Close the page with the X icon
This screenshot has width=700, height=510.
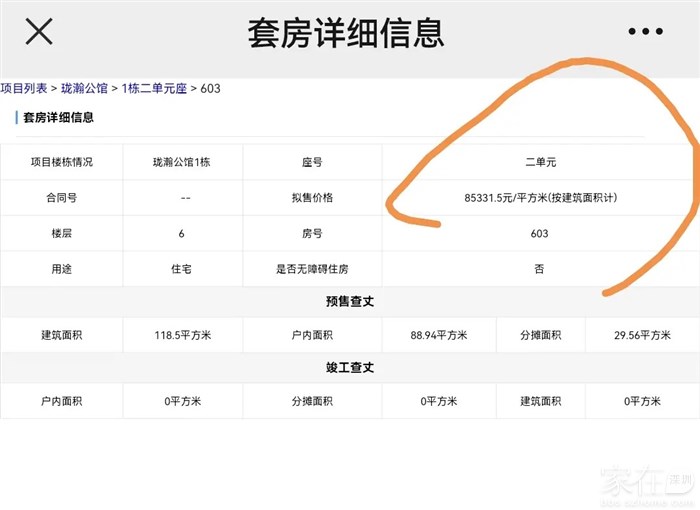click(x=39, y=32)
